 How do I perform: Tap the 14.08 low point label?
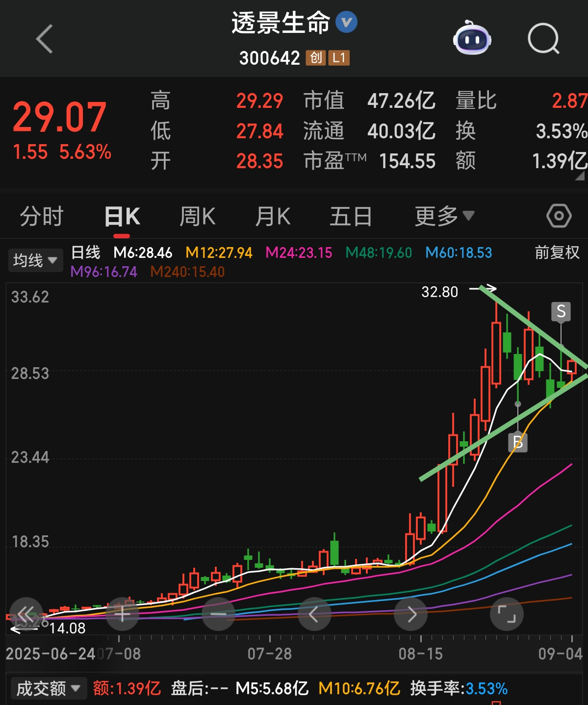(x=68, y=629)
